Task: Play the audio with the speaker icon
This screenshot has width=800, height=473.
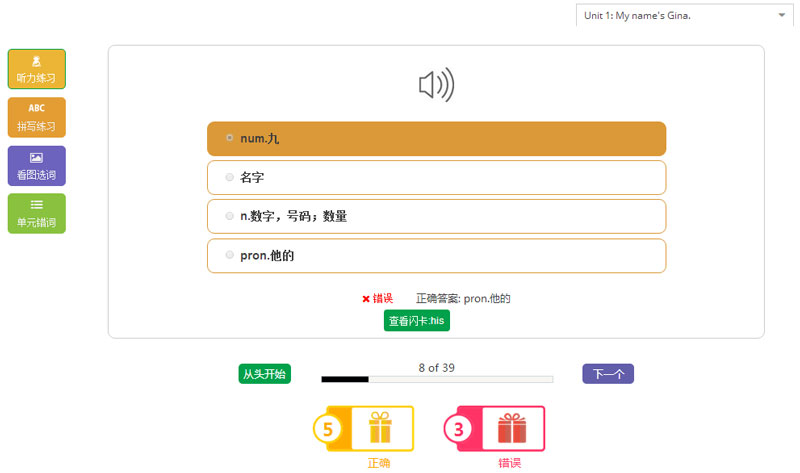Action: pos(436,86)
